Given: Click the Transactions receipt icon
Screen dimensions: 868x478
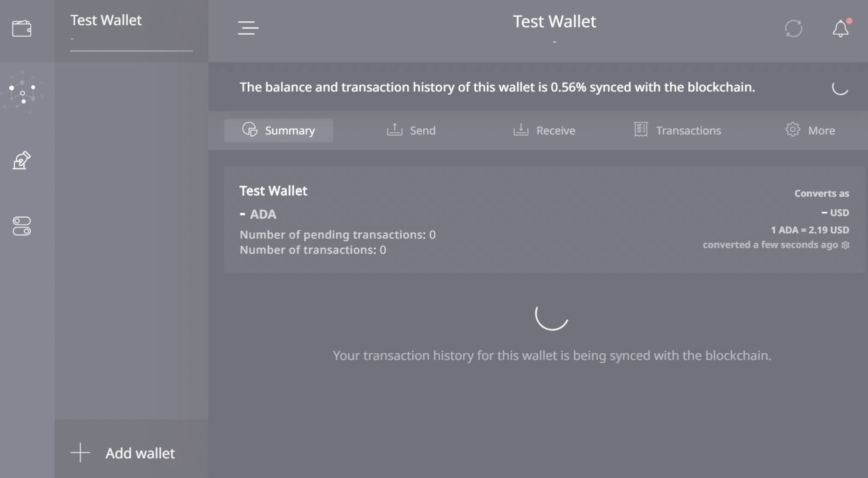Looking at the screenshot, I should pyautogui.click(x=641, y=130).
